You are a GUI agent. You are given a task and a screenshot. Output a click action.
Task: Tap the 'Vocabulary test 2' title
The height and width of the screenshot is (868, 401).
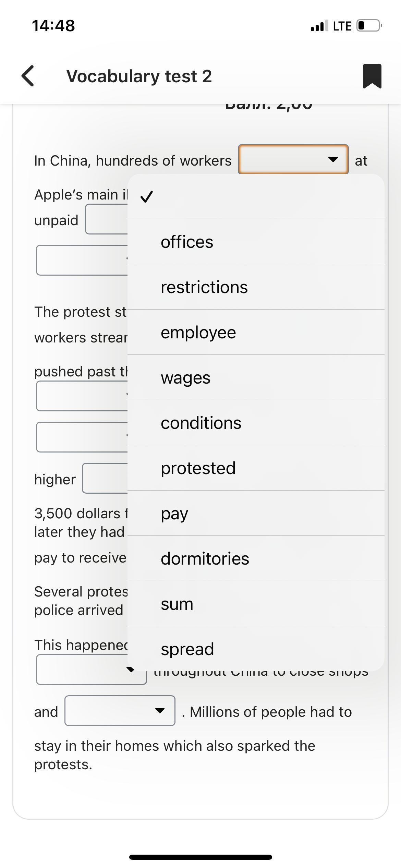pos(139,76)
